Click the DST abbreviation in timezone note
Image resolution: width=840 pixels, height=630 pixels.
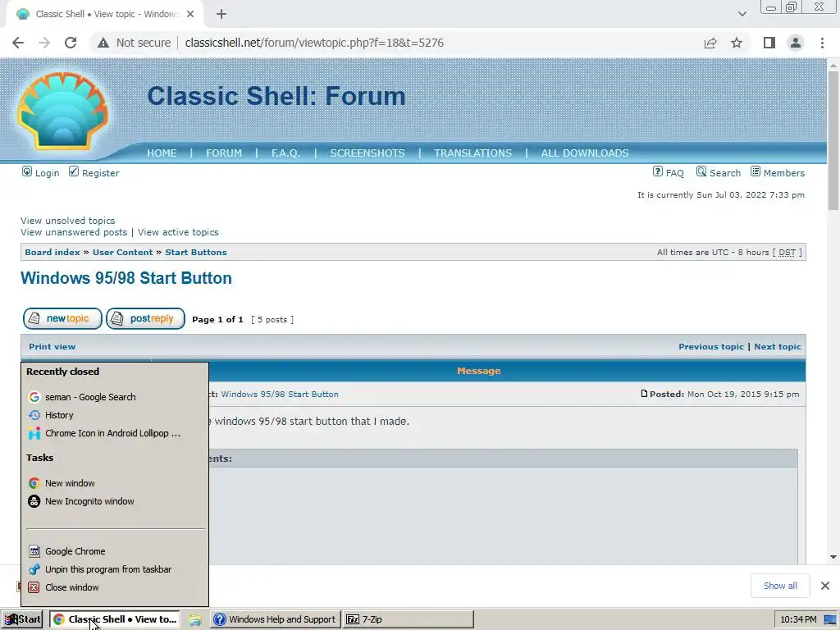(x=787, y=253)
